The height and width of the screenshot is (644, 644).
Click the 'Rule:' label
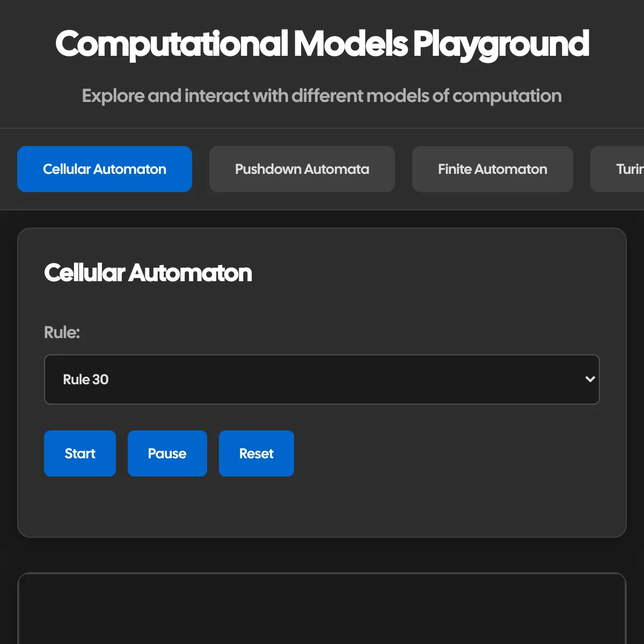[62, 333]
